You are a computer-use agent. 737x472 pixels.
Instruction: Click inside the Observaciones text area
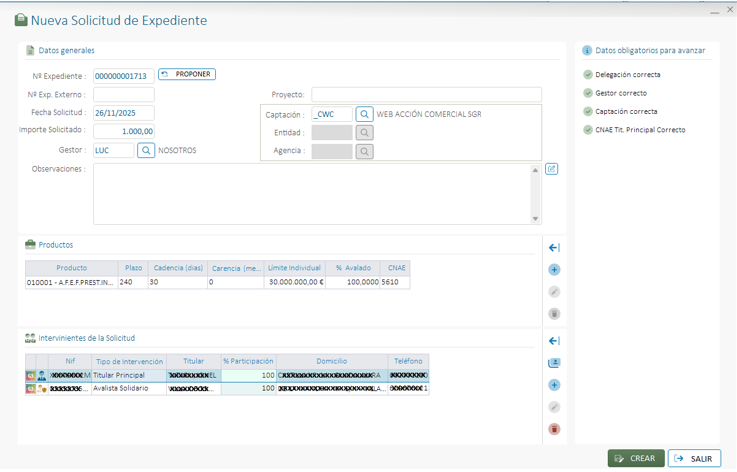312,194
